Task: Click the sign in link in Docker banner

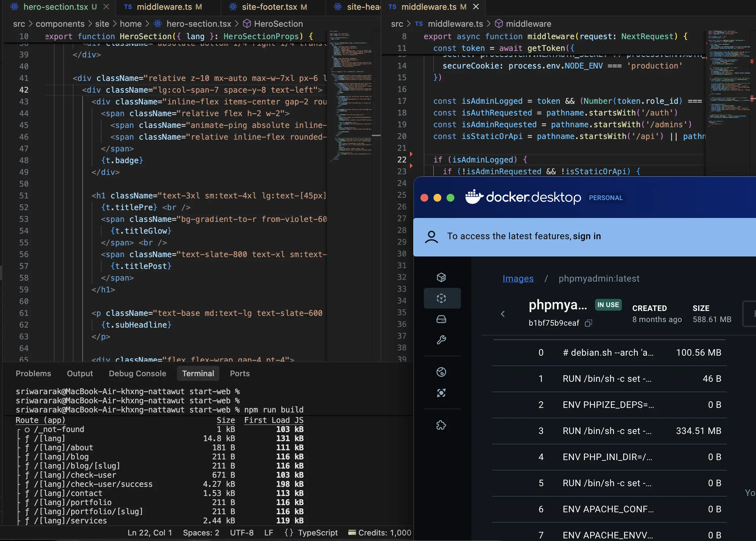Action: tap(587, 236)
